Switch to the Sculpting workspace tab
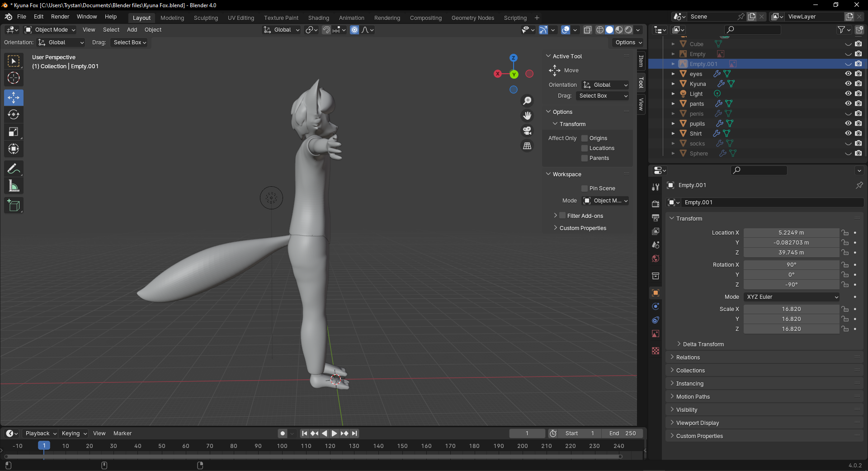868x471 pixels. point(206,18)
